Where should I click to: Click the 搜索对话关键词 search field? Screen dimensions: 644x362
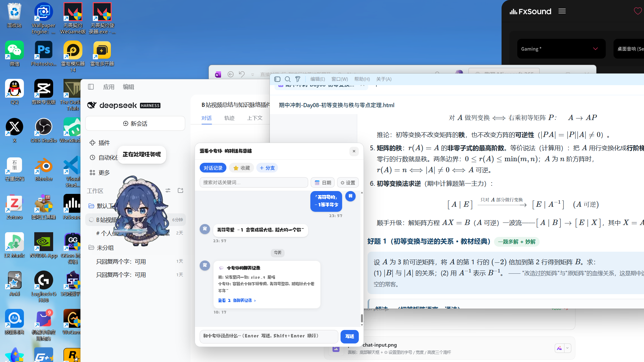coord(254,183)
